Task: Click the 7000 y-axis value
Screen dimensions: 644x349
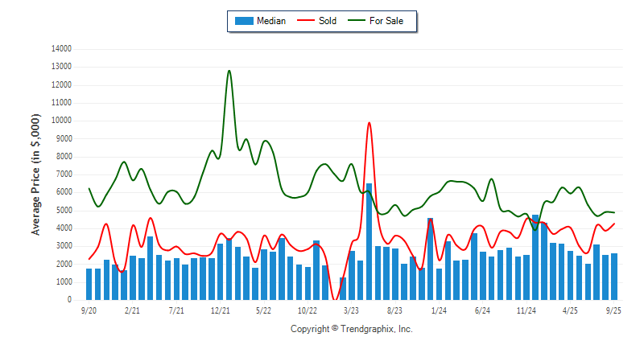Action: [x=63, y=174]
